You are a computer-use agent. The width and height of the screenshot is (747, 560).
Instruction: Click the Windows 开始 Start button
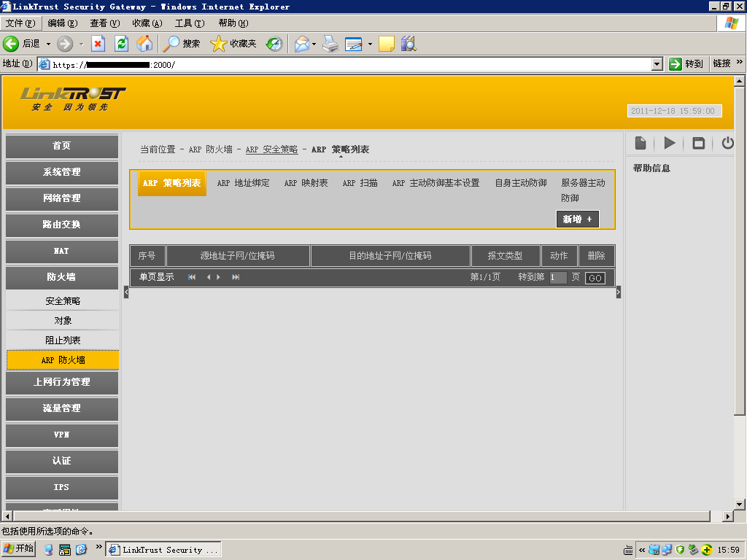[x=19, y=549]
